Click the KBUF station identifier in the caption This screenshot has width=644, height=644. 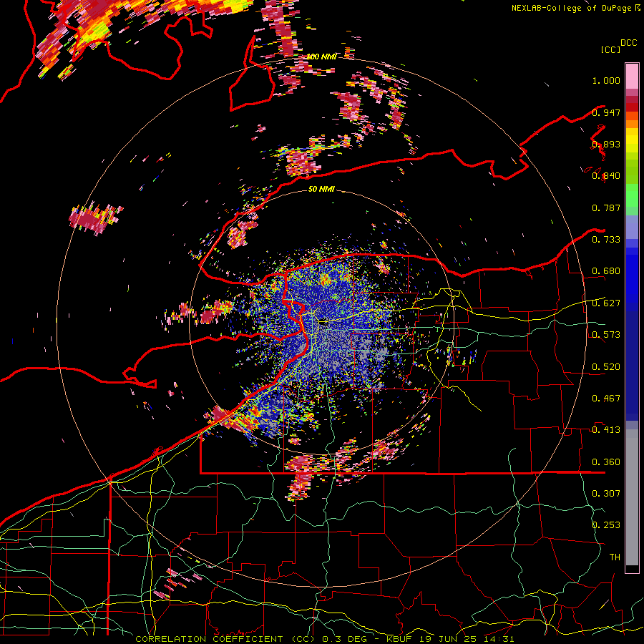(400, 639)
